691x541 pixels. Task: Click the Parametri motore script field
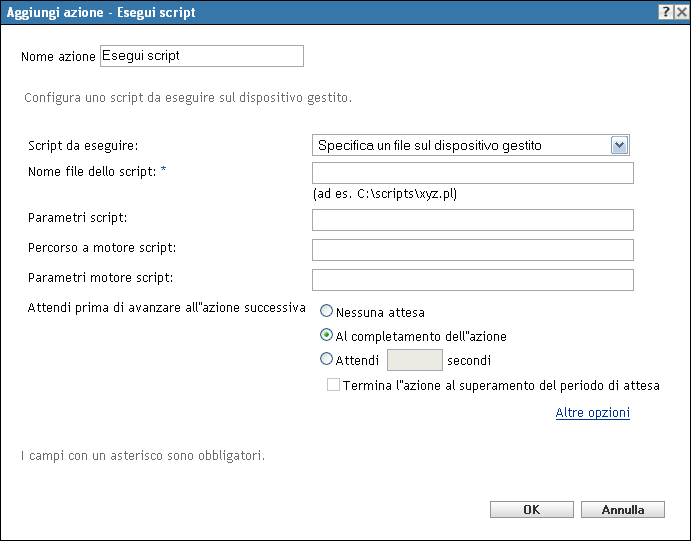tap(473, 280)
